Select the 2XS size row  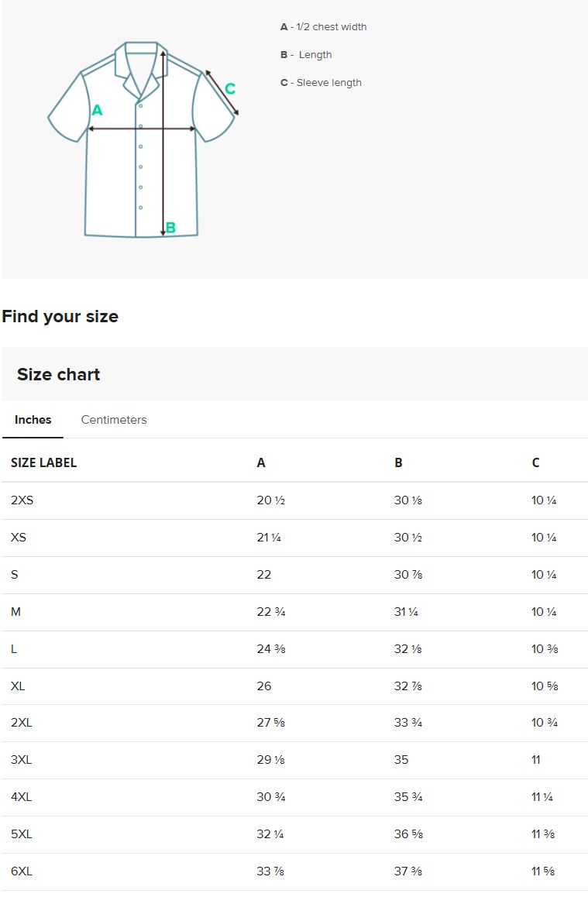click(x=22, y=500)
